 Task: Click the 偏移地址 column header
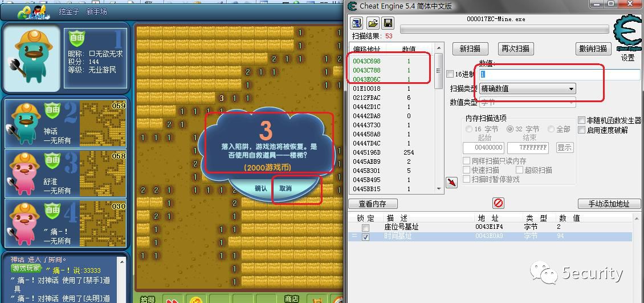368,49
